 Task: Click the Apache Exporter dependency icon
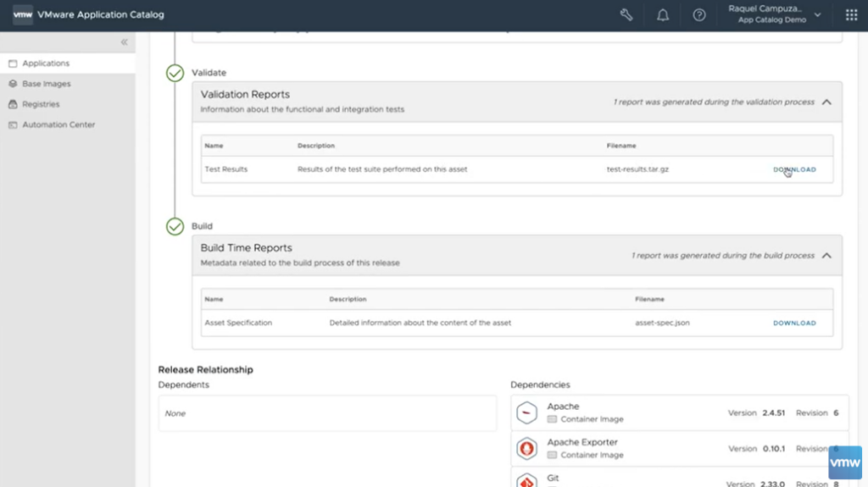[527, 448]
